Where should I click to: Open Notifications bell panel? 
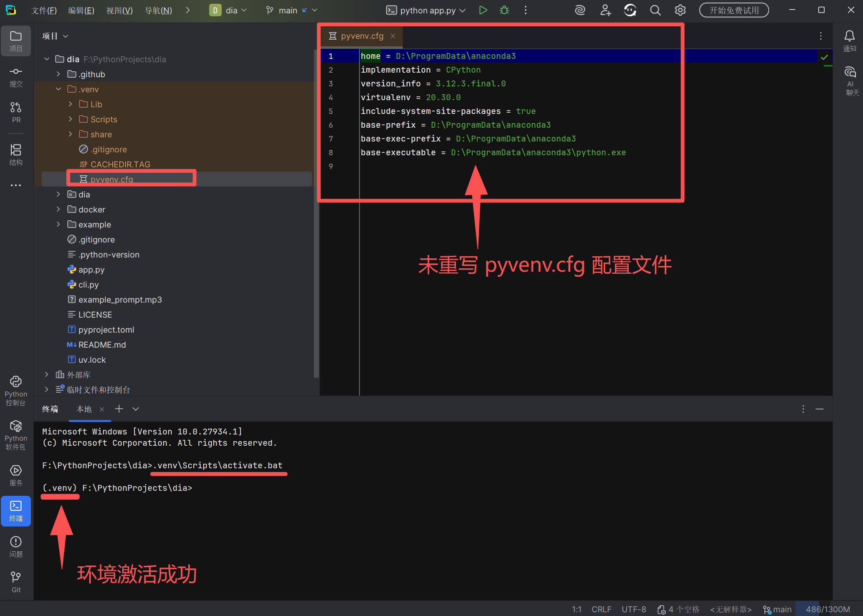(x=850, y=41)
